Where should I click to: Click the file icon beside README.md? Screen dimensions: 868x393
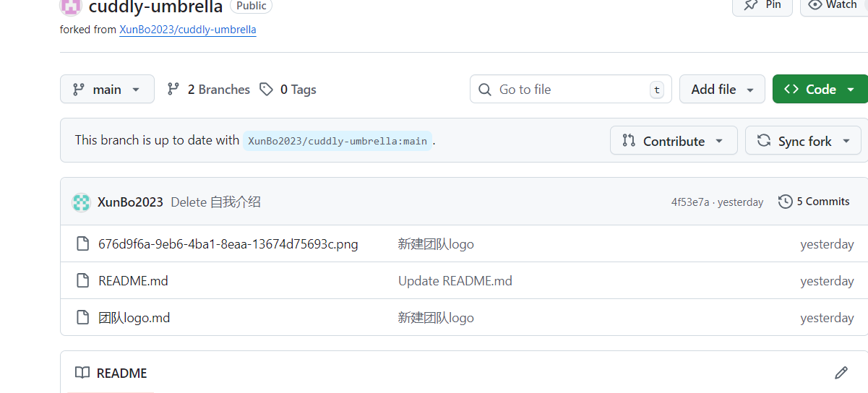[83, 281]
